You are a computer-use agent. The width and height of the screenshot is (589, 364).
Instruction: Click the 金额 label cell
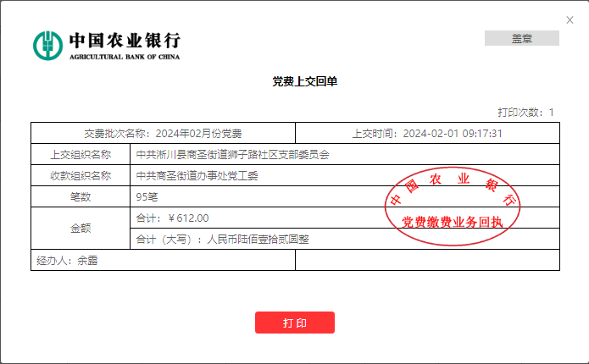81,229
